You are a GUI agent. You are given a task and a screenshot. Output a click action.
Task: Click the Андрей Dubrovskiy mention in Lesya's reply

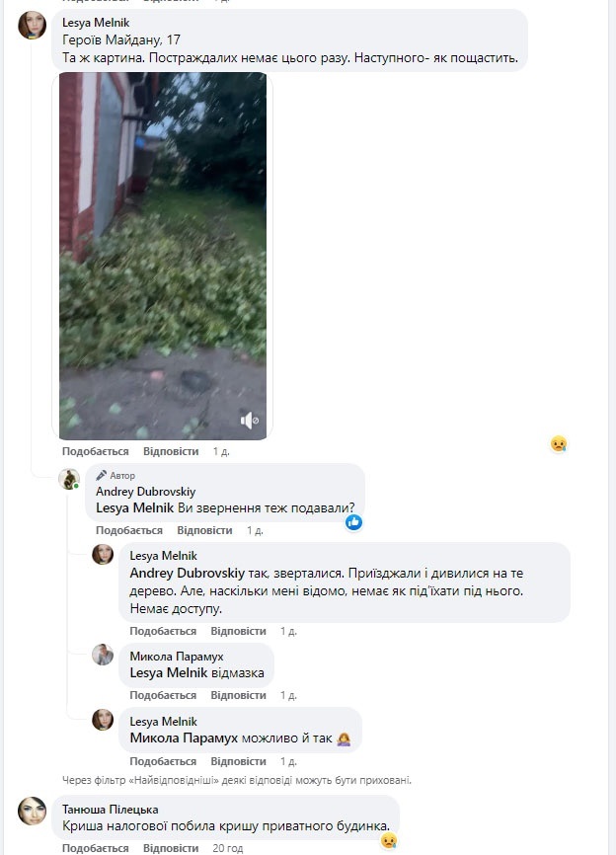click(x=187, y=573)
